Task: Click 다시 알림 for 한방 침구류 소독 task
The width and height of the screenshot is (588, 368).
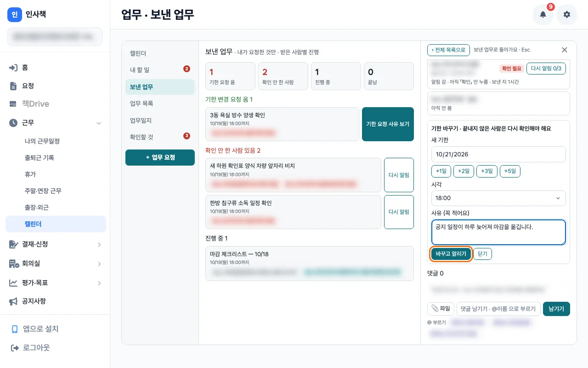Action: (x=399, y=212)
